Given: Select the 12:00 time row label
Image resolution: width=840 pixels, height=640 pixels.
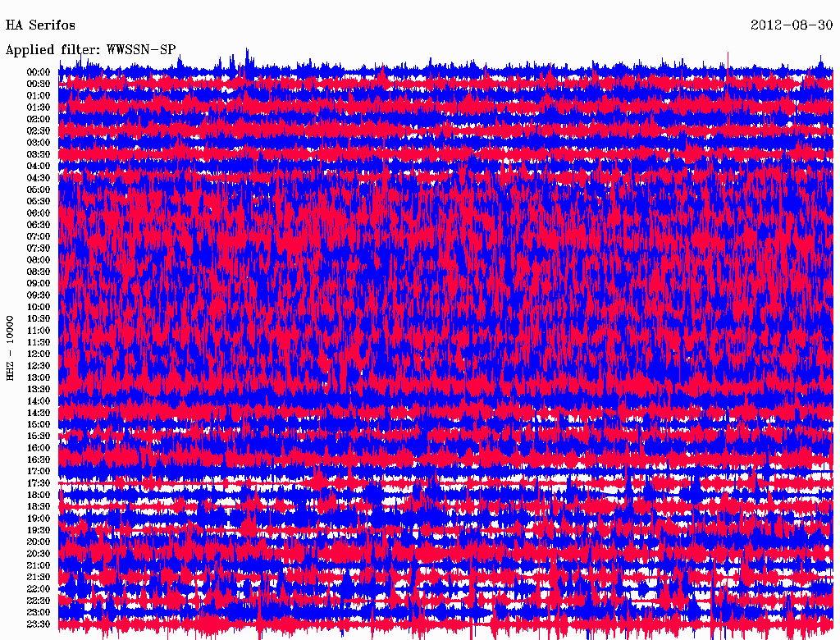Looking at the screenshot, I should coord(39,354).
